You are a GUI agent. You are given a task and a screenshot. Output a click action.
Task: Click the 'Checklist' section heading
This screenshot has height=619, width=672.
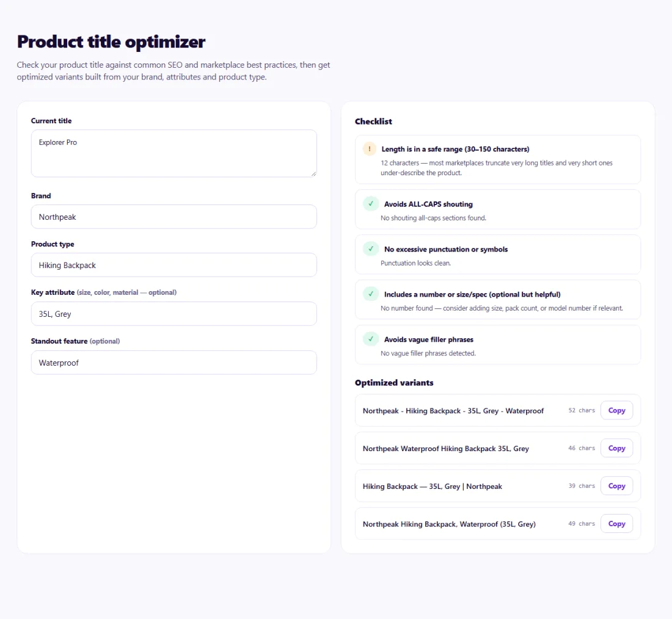click(x=373, y=121)
